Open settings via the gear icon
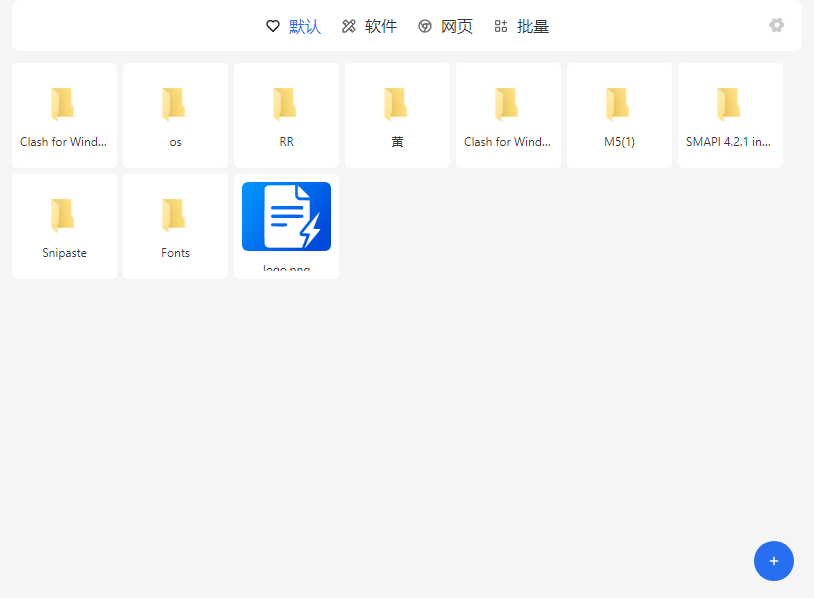814x598 pixels. [777, 25]
